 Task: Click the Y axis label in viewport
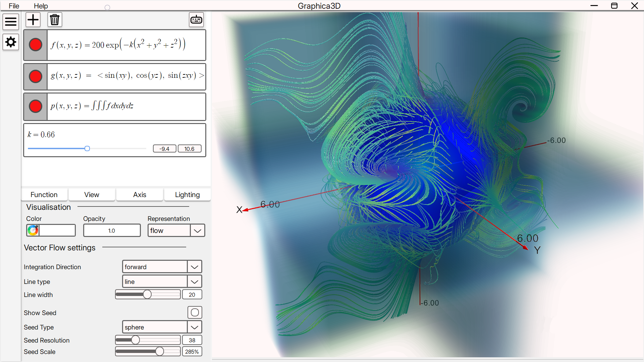(537, 250)
